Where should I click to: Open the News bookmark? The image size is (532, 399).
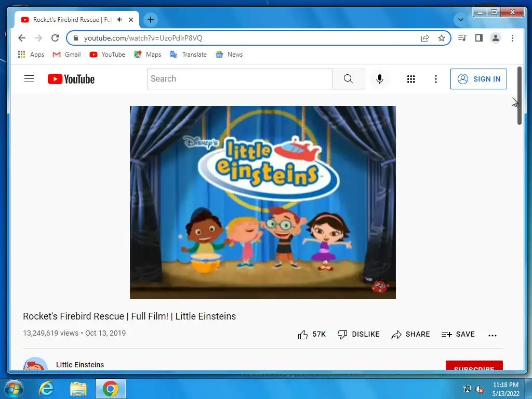click(229, 54)
